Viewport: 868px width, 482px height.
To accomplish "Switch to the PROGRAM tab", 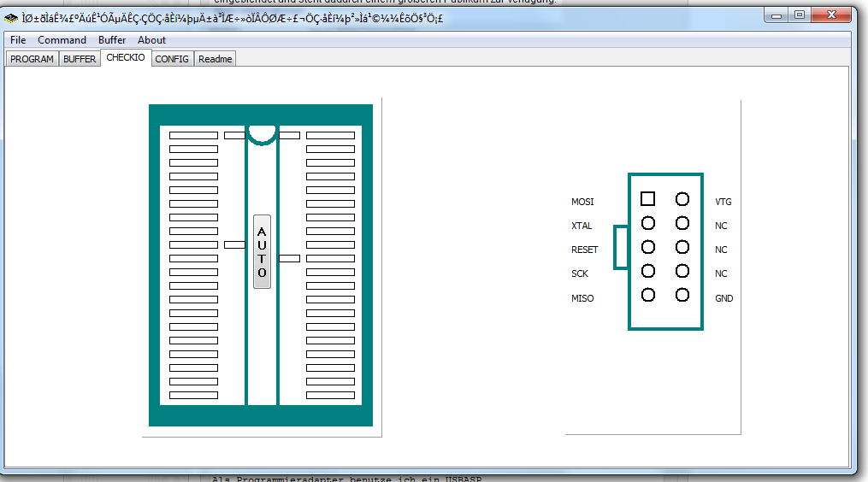I will [x=32, y=59].
